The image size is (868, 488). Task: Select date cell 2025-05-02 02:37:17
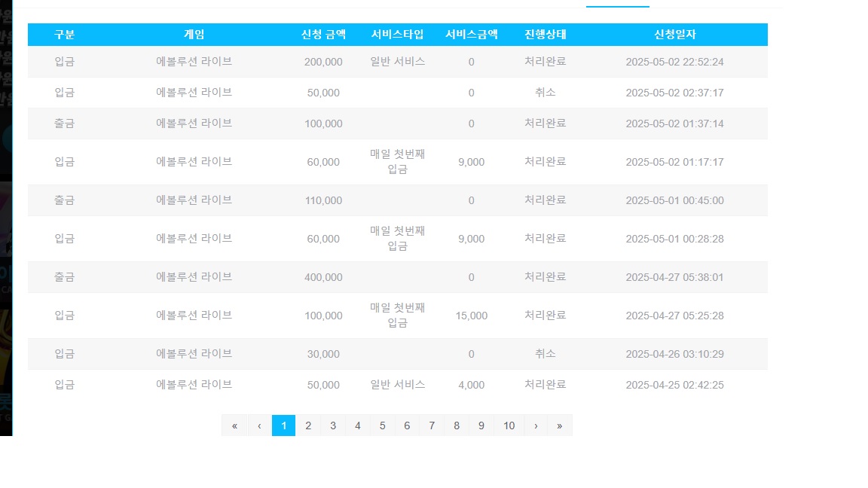pyautogui.click(x=675, y=93)
